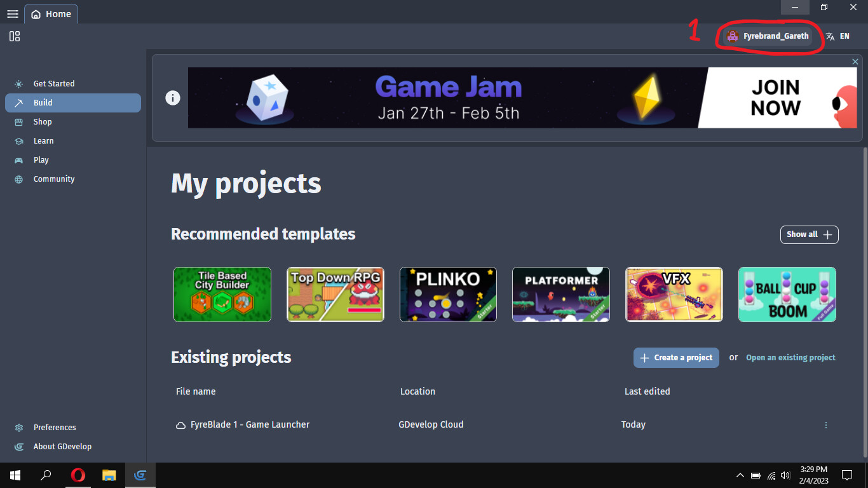868x488 pixels.
Task: Close the Game Jam announcement
Action: 855,62
